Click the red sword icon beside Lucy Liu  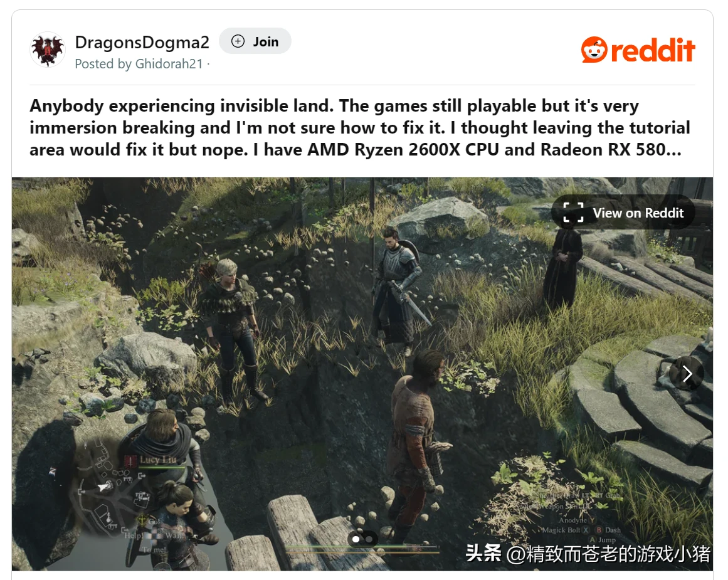(x=131, y=460)
